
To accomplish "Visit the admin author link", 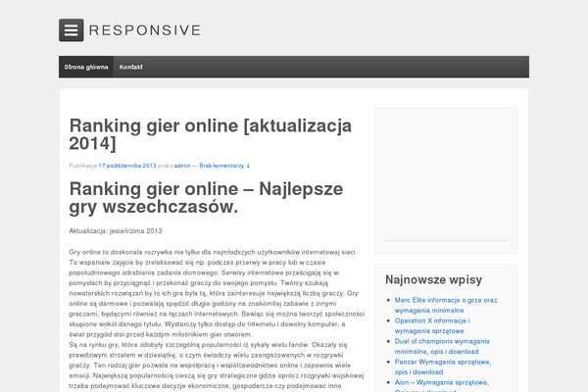I will 182,166.
